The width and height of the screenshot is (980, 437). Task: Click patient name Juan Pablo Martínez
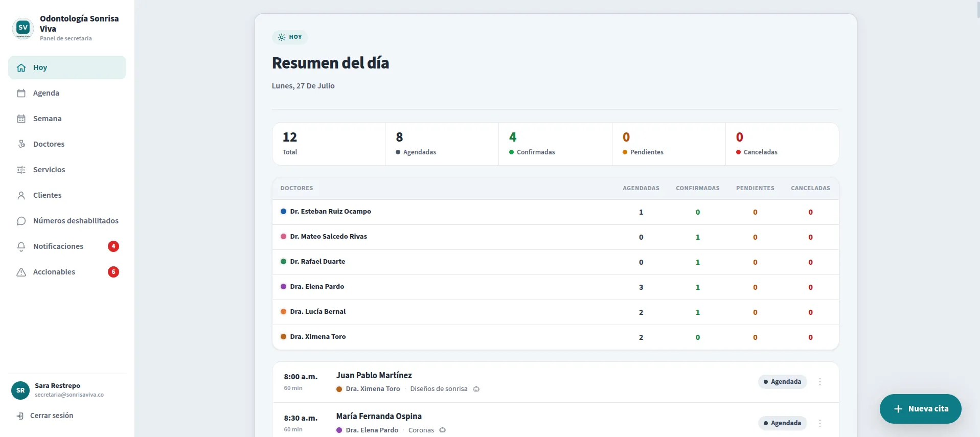tap(374, 376)
